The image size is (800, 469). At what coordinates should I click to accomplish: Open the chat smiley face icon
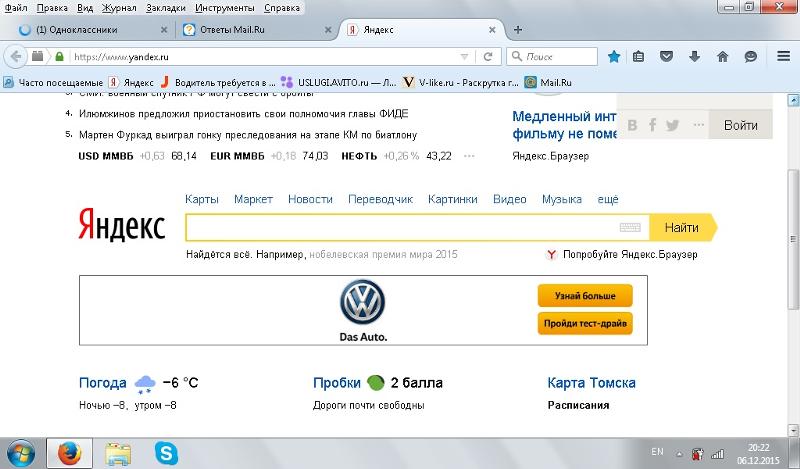751,57
